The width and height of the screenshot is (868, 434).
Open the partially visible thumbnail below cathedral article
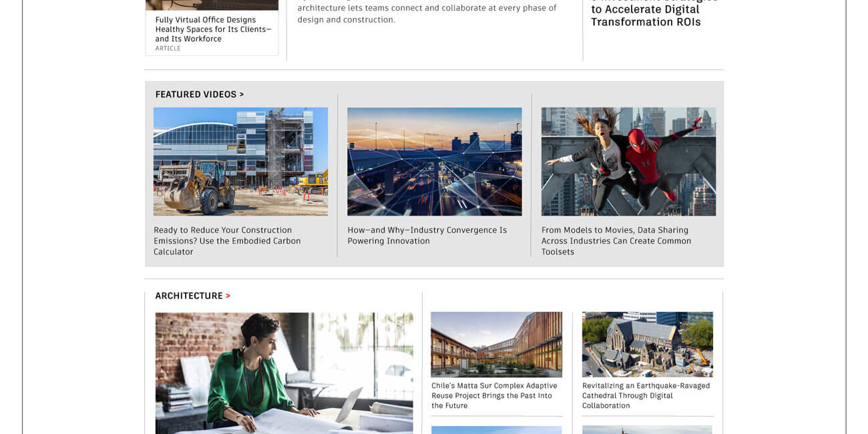647,430
